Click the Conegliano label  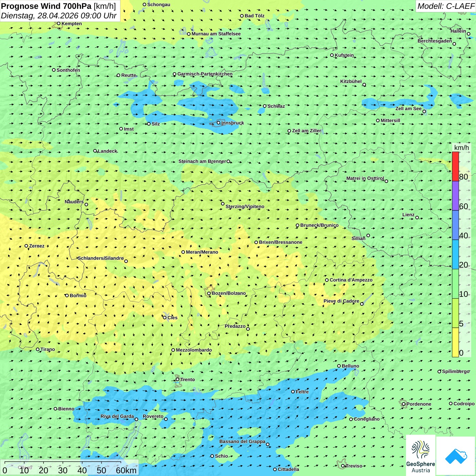point(367,419)
